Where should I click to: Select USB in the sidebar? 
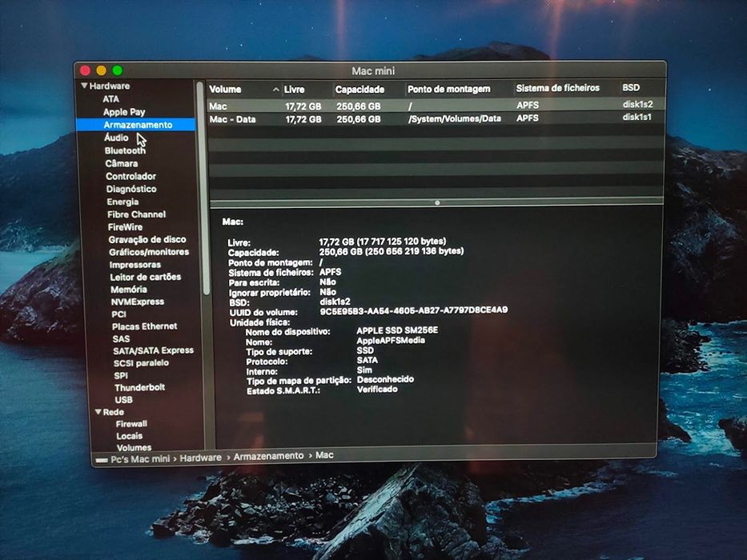[x=123, y=400]
